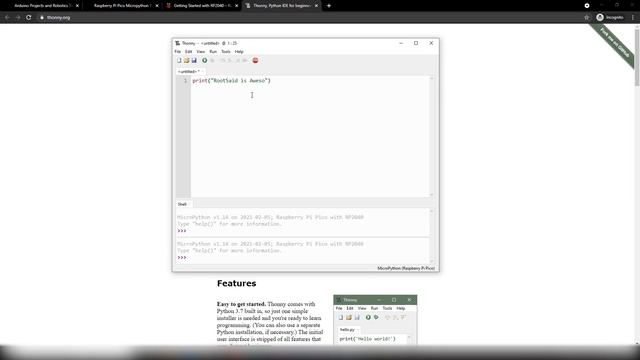The height and width of the screenshot is (360, 640).
Task: Close the Arduino Projects and Robotics tab
Action: (78, 6)
